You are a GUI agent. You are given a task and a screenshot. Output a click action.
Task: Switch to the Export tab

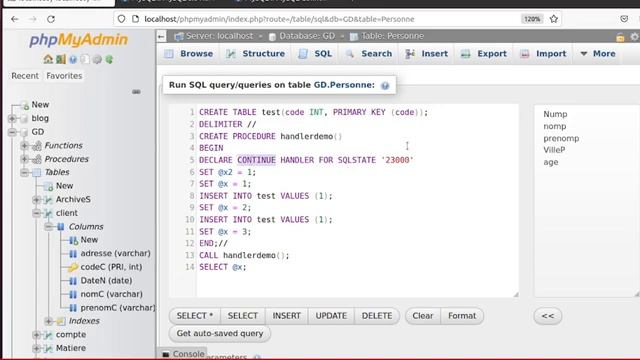pos(484,54)
